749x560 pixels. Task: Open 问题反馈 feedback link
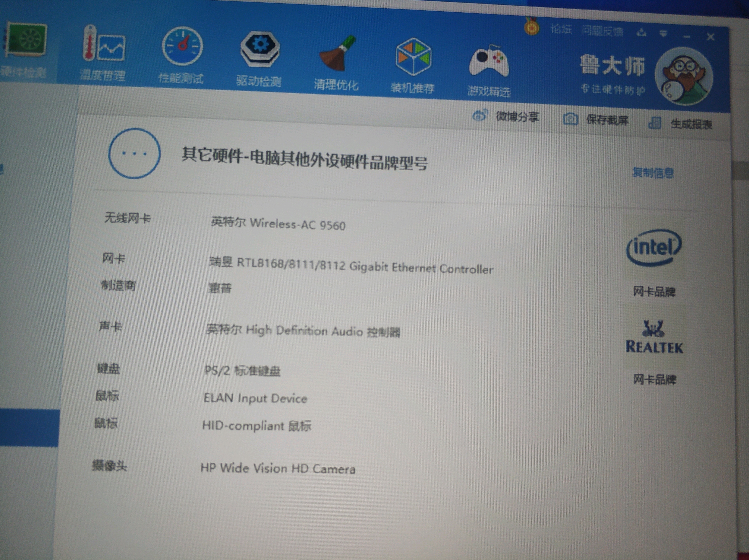602,31
